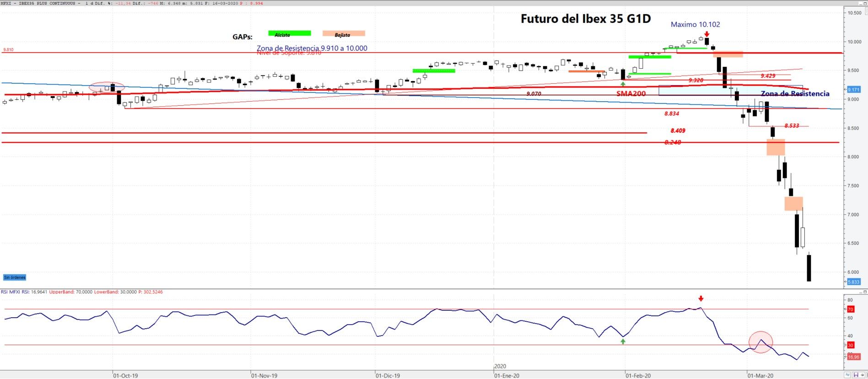868x379 pixels.
Task: Select the red down arrow above the 10.102 high candle
Action: [707, 34]
